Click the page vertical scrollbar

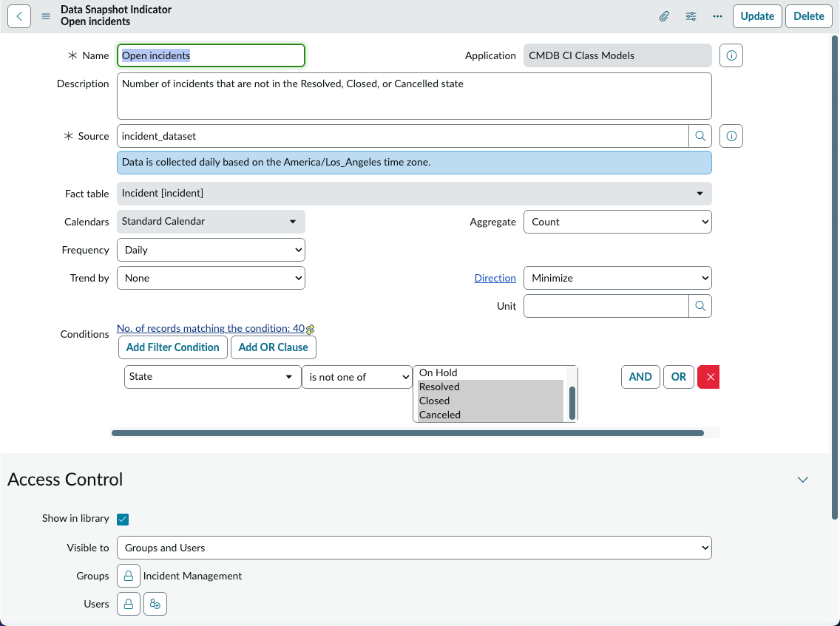coord(834,277)
